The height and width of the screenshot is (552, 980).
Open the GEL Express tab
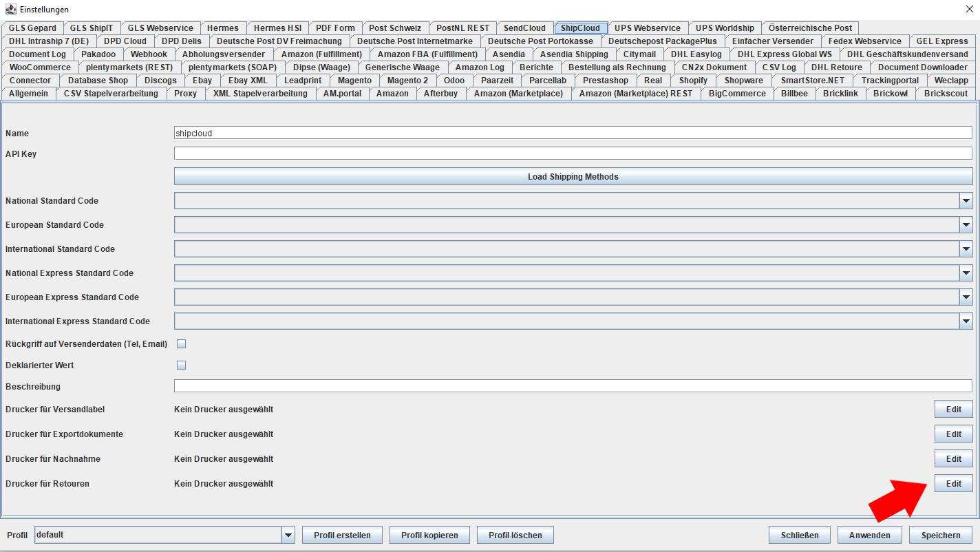[942, 41]
